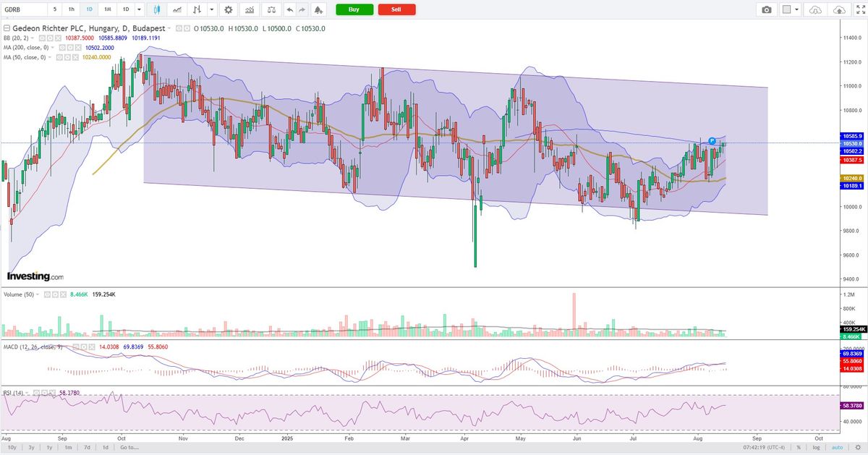This screenshot has width=868, height=455.
Task: Set range to 1d
Action: pyautogui.click(x=106, y=448)
